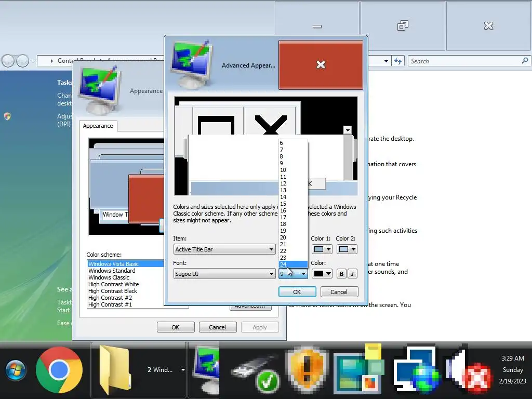Open the Item dropdown showing Active Title Bar
The width and height of the screenshot is (532, 399).
pyautogui.click(x=224, y=249)
